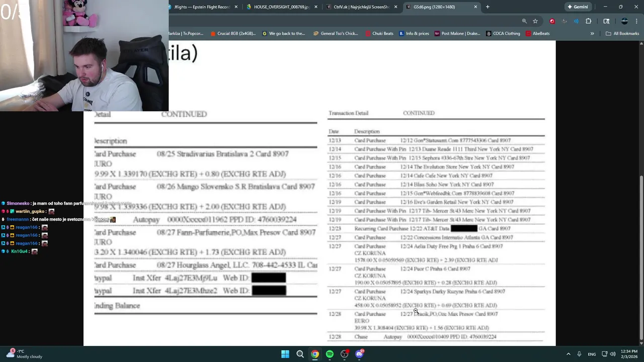Click 'Transaction Detail' header in right table
Screen dimensions: 644x362
coord(348,113)
